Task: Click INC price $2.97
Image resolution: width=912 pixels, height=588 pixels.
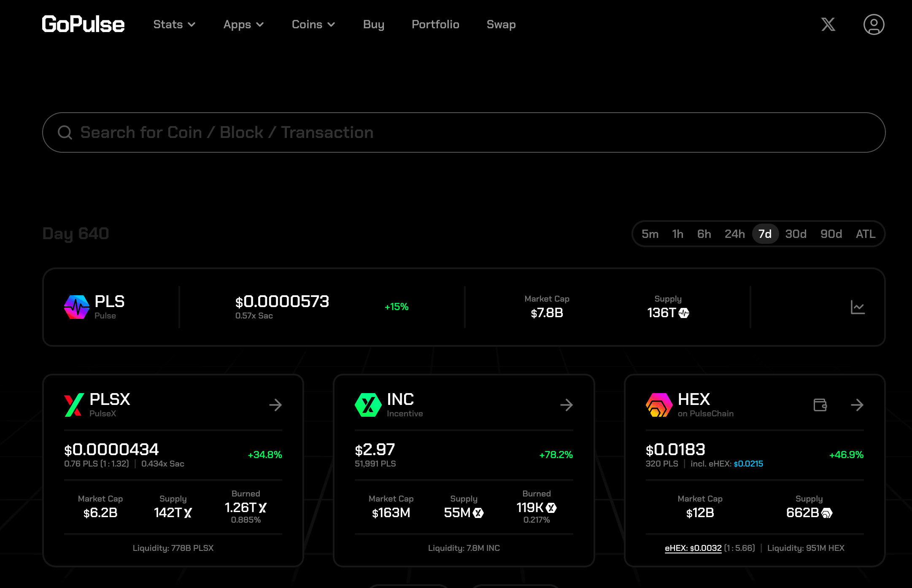Action: [x=375, y=449]
